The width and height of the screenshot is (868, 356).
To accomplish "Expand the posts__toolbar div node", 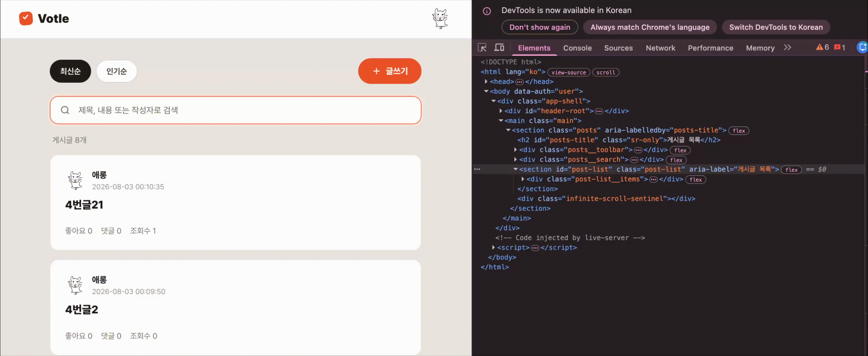I will pyautogui.click(x=516, y=150).
